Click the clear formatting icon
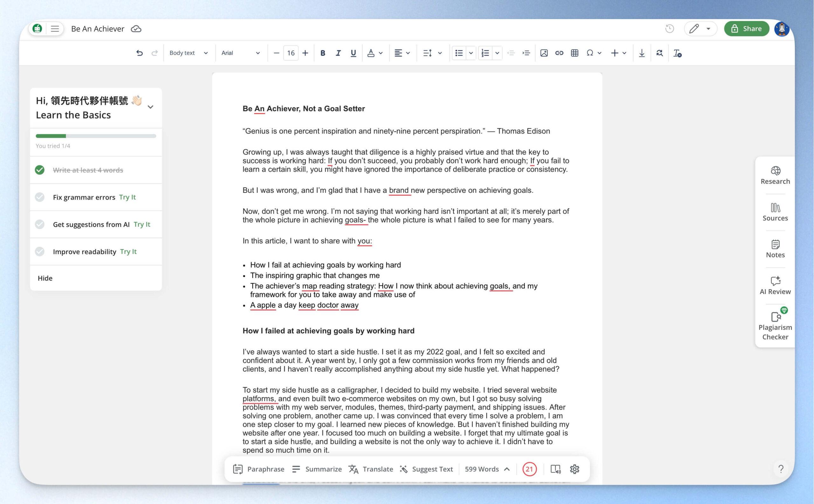Image resolution: width=814 pixels, height=504 pixels. pos(677,53)
